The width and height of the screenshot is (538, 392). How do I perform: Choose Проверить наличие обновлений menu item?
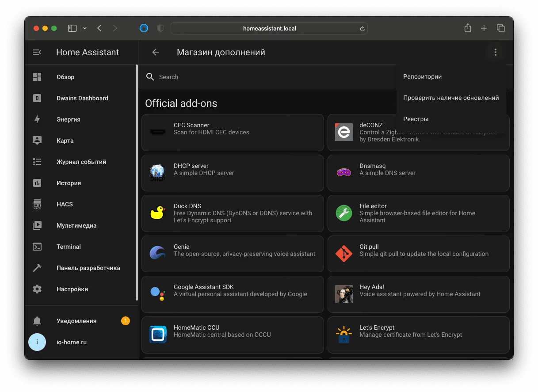(451, 98)
